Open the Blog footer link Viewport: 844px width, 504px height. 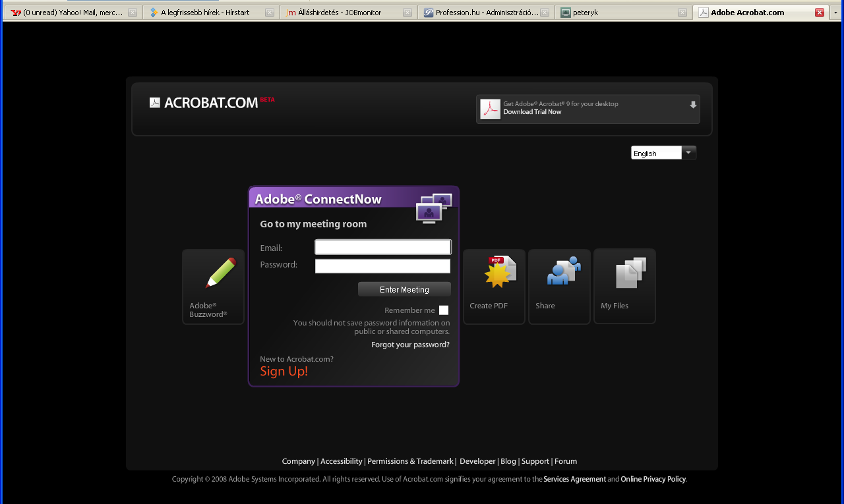508,461
